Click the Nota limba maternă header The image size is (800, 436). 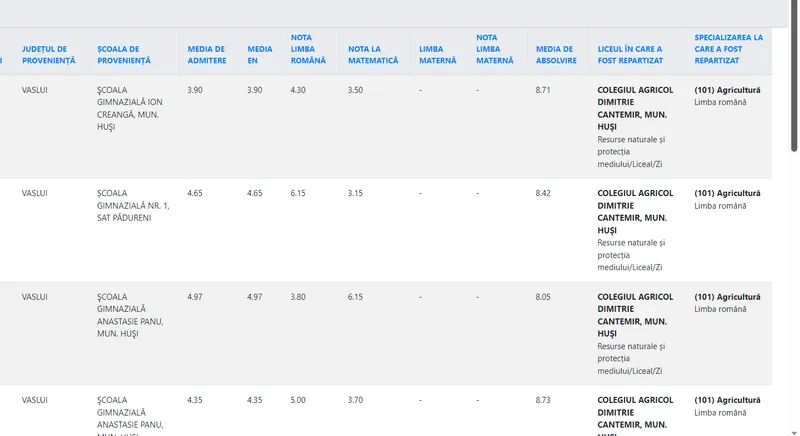(x=494, y=49)
